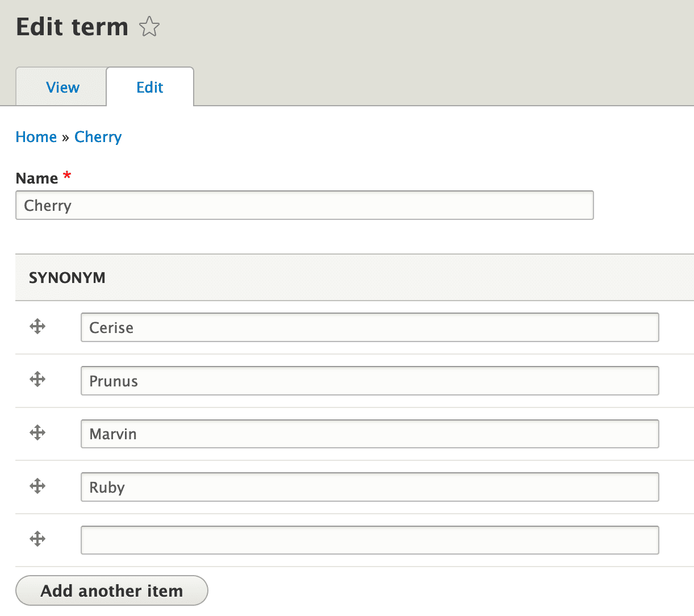
Task: Click the drag handle for the Ruby row
Action: click(37, 486)
